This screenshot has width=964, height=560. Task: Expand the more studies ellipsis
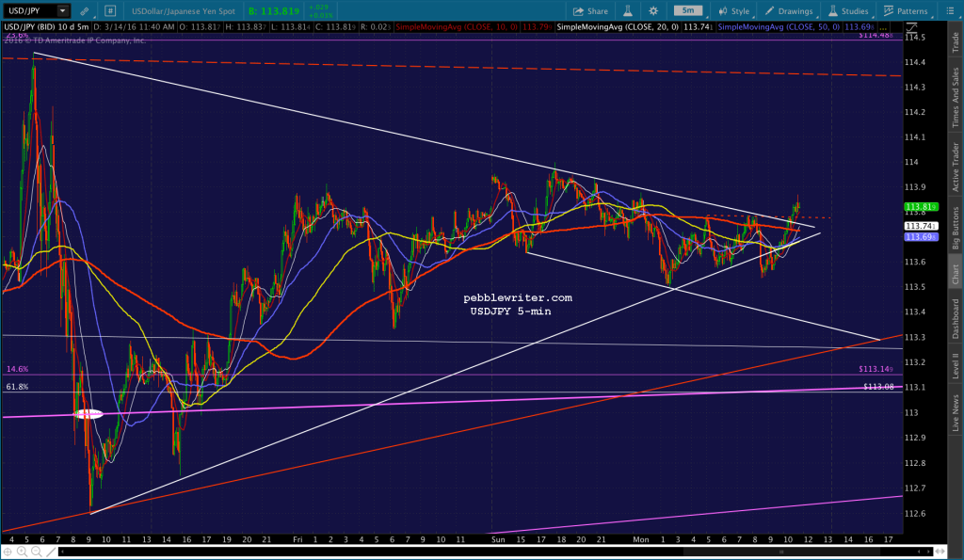(883, 27)
